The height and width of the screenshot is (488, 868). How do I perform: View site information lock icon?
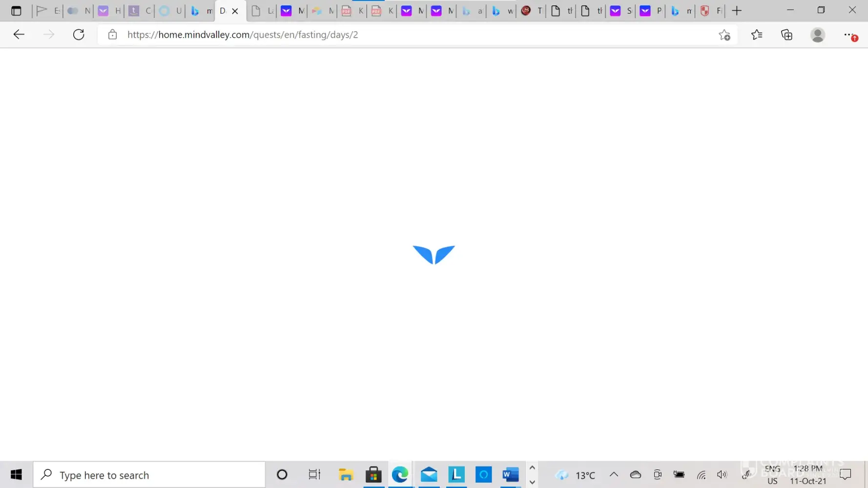tap(113, 35)
